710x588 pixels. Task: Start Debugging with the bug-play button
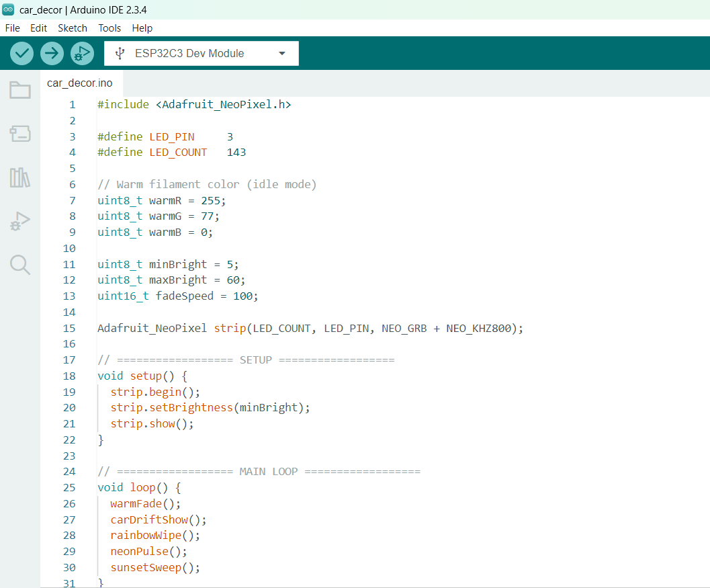[x=82, y=54]
